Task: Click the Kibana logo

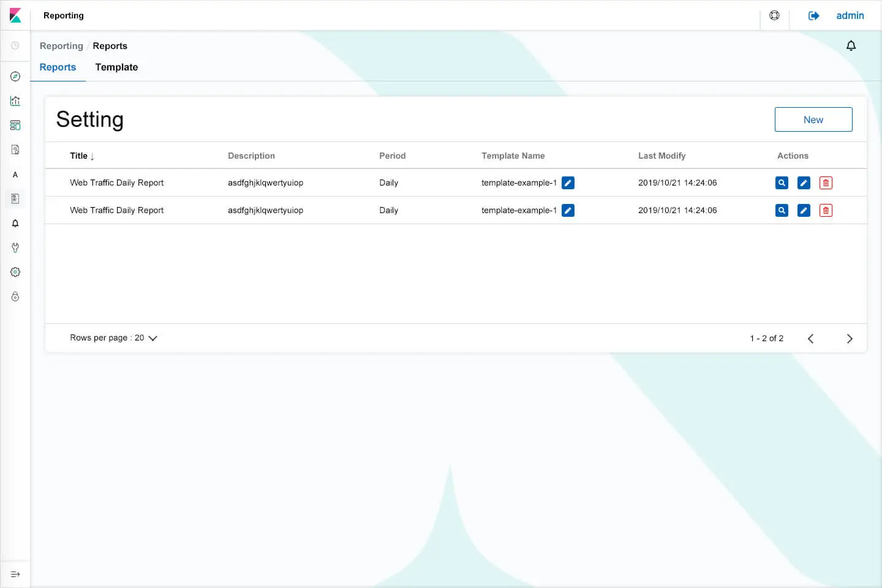Action: [15, 15]
